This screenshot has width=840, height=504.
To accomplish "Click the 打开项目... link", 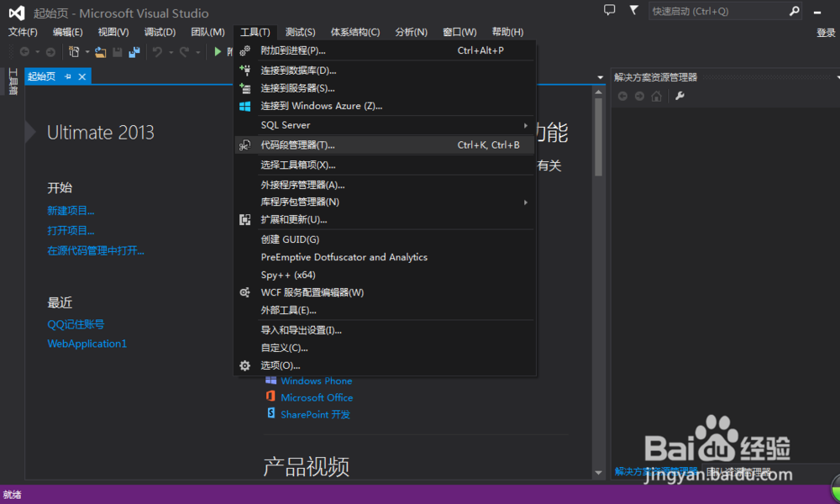I will [x=71, y=230].
